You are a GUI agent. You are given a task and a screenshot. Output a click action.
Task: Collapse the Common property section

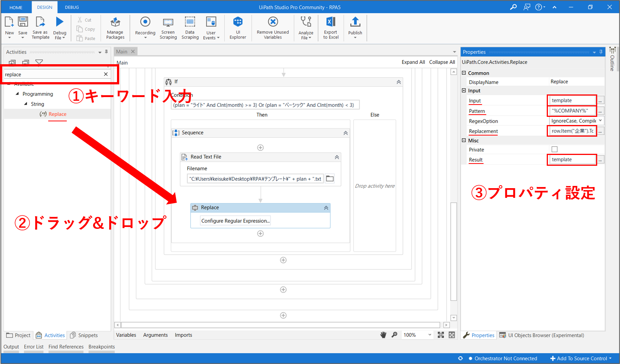464,73
